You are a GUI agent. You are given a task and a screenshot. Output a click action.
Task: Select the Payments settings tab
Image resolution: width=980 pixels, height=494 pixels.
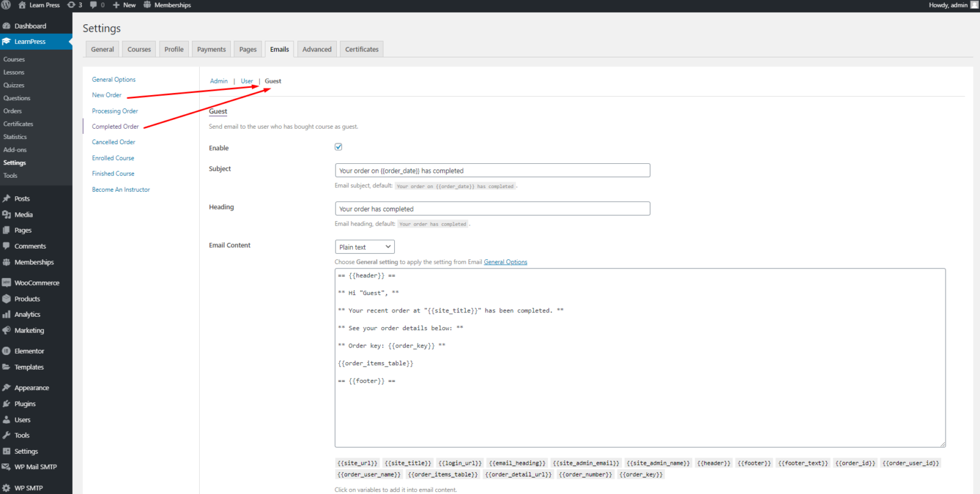coord(211,48)
